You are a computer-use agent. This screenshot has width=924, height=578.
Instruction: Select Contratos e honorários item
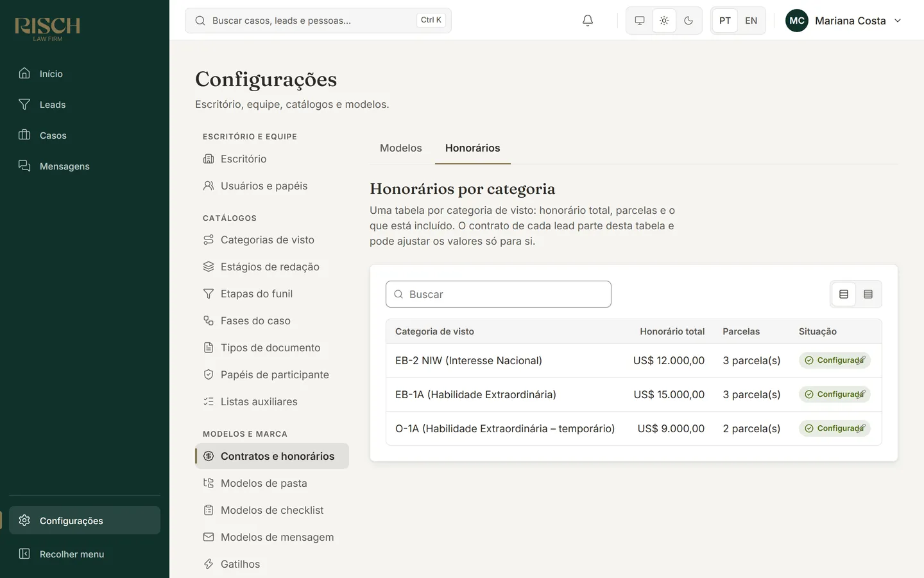(x=272, y=456)
